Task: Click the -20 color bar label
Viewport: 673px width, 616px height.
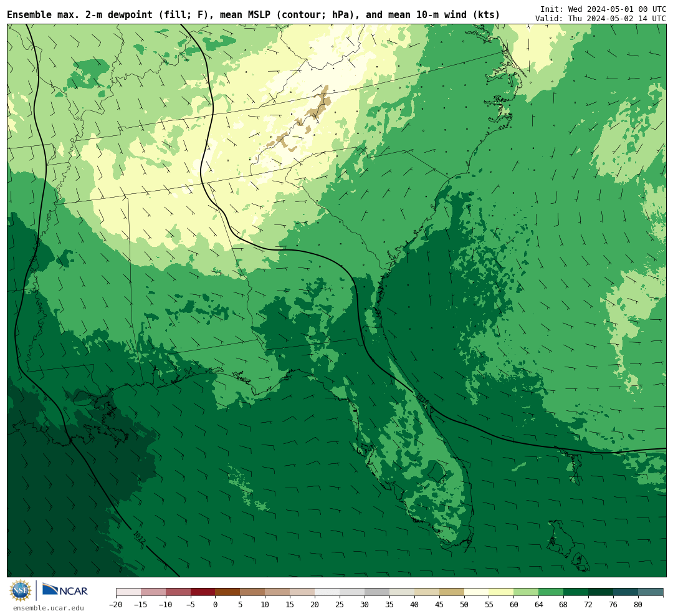Action: pos(116,605)
